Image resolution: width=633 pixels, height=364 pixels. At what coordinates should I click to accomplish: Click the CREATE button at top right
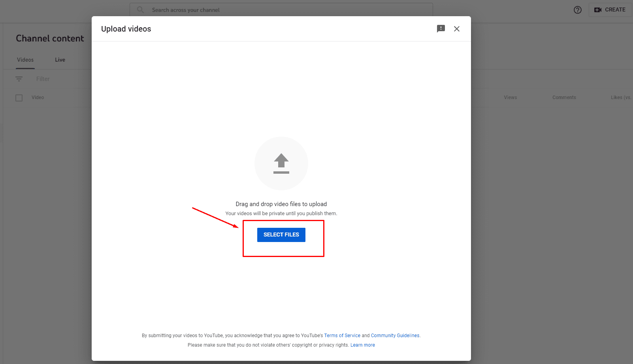click(610, 10)
